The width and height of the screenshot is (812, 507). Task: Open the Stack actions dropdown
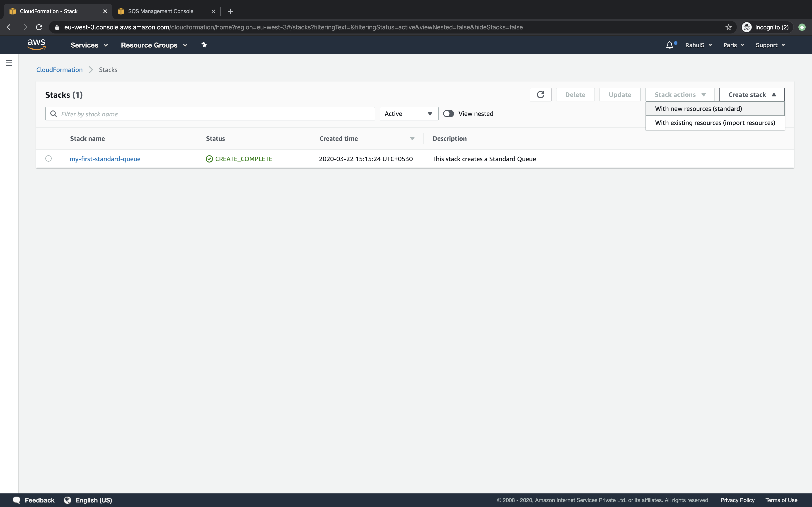click(x=679, y=94)
